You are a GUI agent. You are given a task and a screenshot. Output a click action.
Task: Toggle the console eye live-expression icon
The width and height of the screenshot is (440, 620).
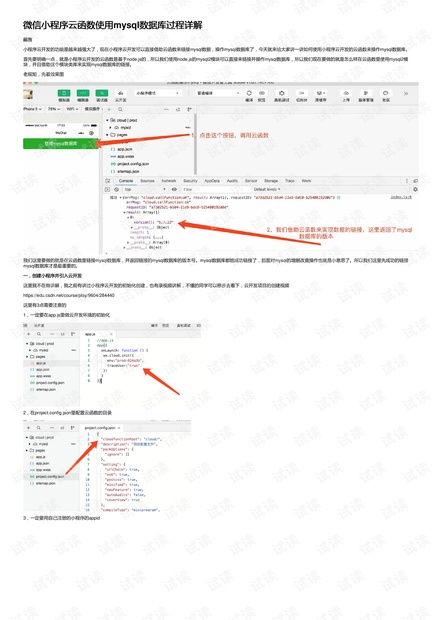coord(174,189)
